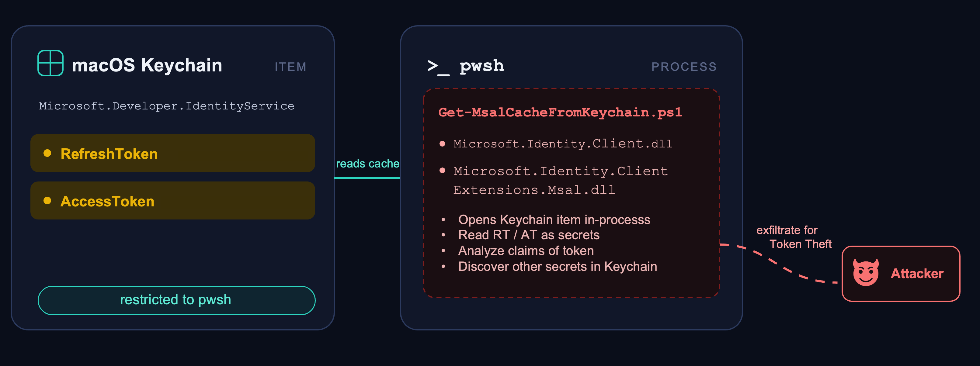Click the yellow dot beside AccessToken
The height and width of the screenshot is (366, 980).
(x=47, y=201)
